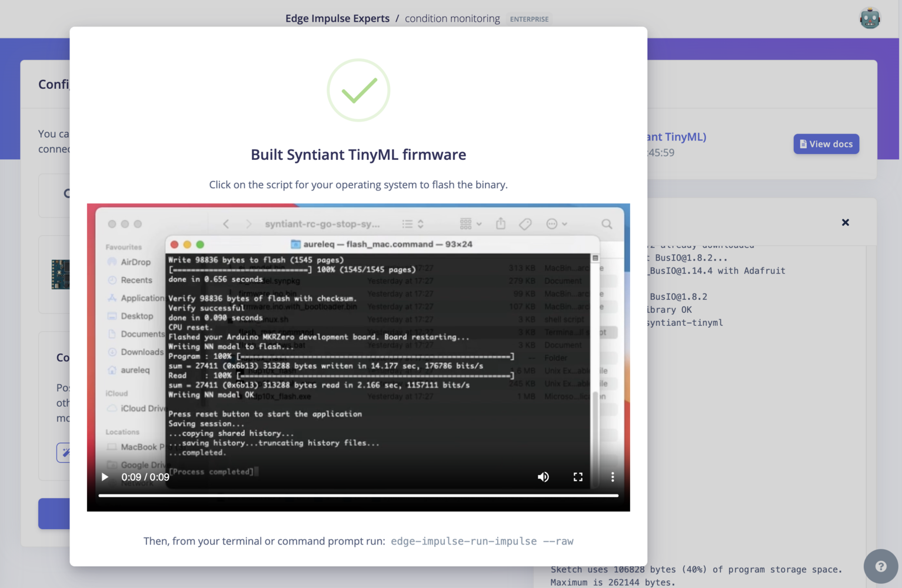
Task: Click the View docs button
Action: tap(826, 144)
